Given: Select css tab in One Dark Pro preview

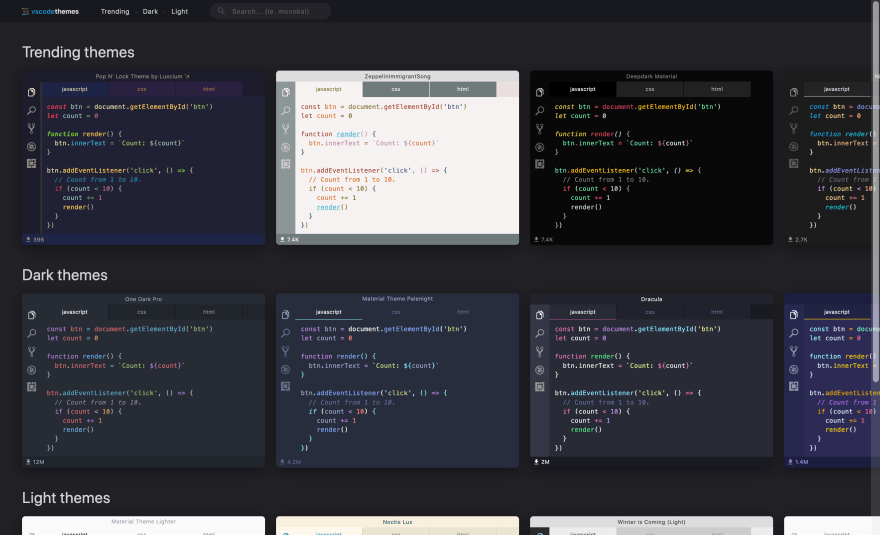Looking at the screenshot, I should 142,312.
